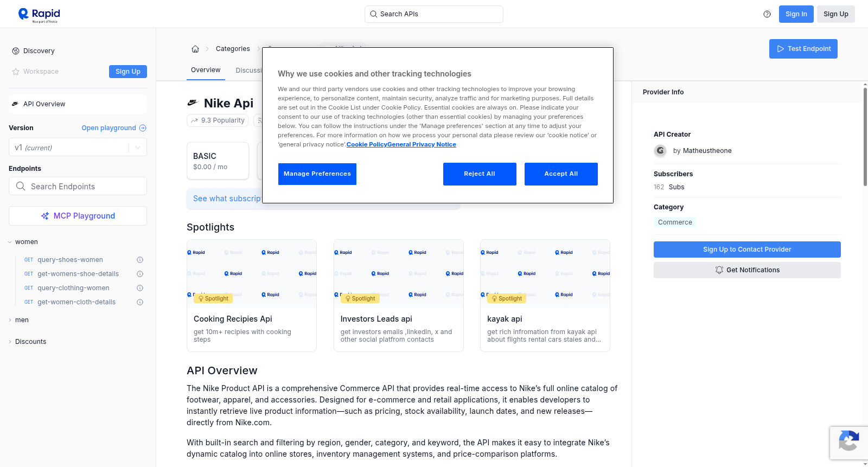868x467 pixels.
Task: Show info for get-women-cloth-details endpoint
Action: pos(140,302)
